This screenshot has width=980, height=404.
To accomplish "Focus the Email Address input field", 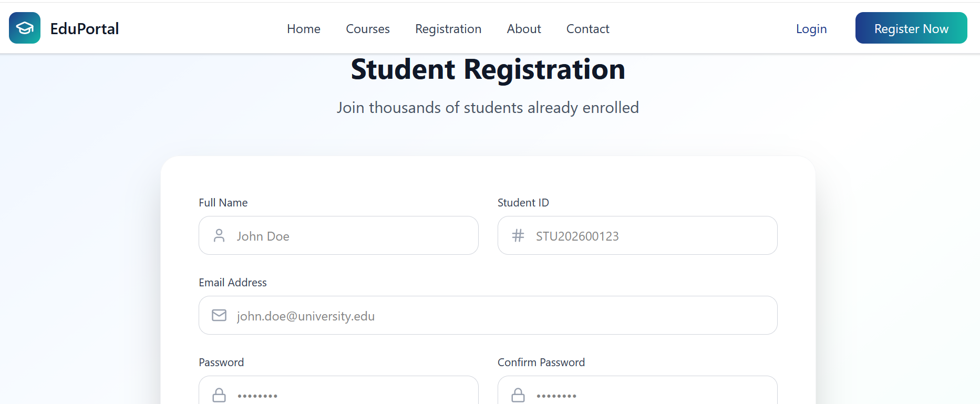I will pyautogui.click(x=488, y=315).
